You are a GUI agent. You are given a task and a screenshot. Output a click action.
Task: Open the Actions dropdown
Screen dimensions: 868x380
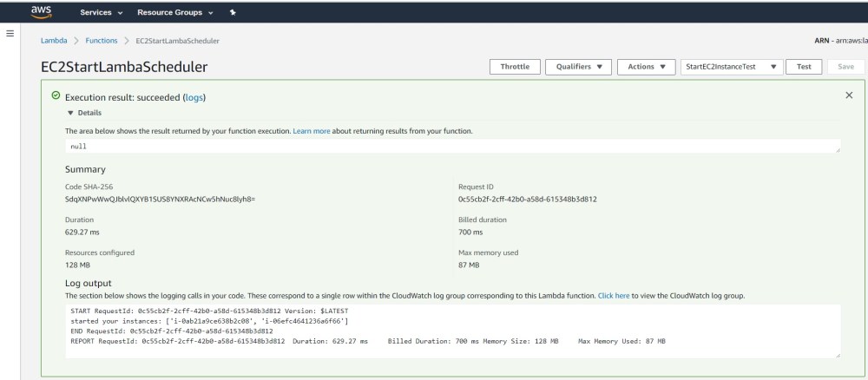pos(646,67)
